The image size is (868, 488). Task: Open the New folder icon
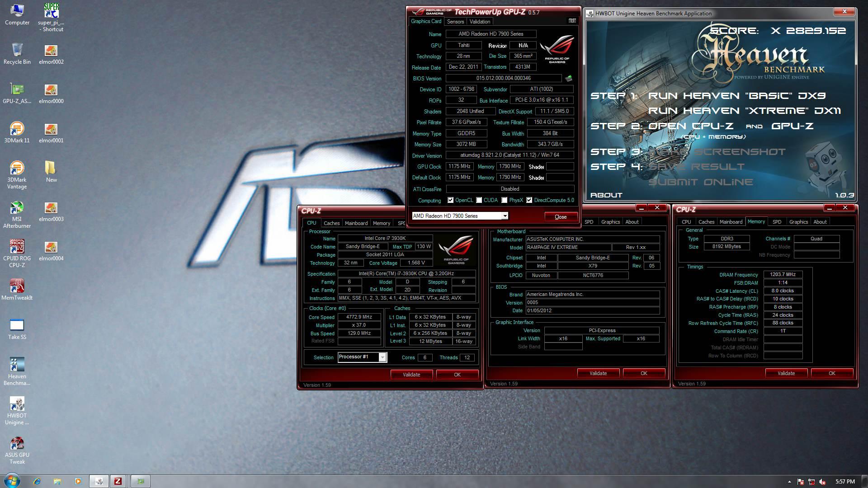(x=51, y=172)
